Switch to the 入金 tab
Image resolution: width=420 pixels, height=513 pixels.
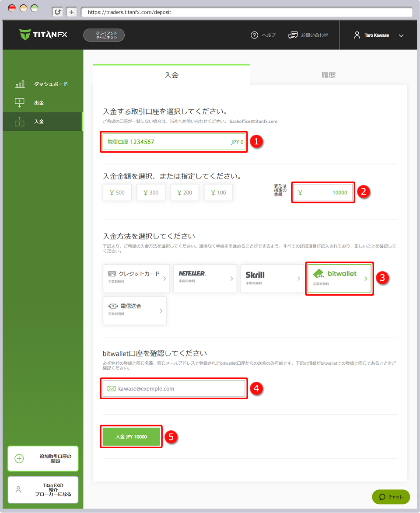pyautogui.click(x=171, y=75)
